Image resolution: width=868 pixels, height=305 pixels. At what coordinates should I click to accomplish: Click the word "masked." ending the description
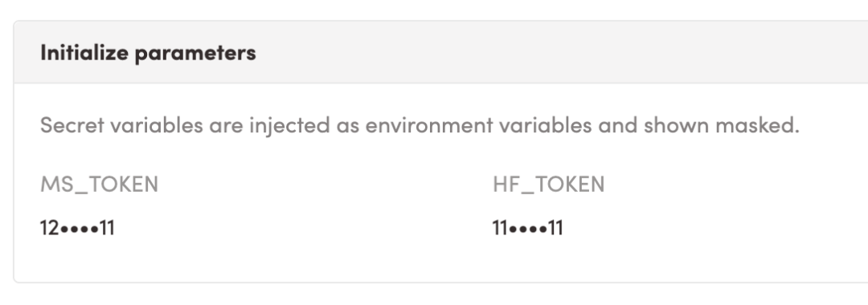click(x=757, y=125)
